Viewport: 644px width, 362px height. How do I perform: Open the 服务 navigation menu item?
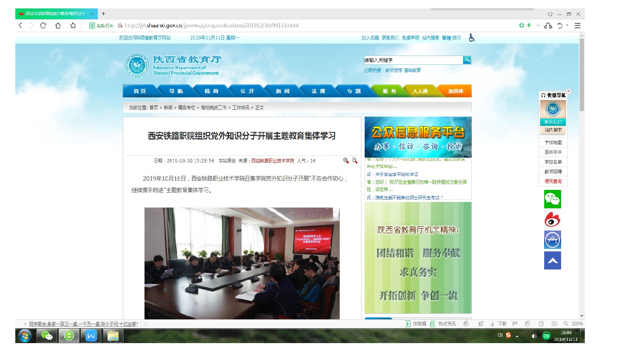[389, 91]
